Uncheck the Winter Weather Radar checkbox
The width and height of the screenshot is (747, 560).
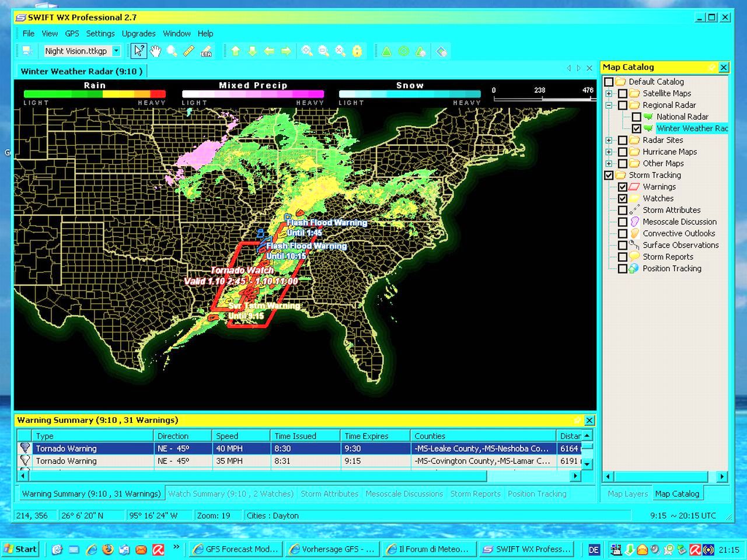click(x=637, y=128)
